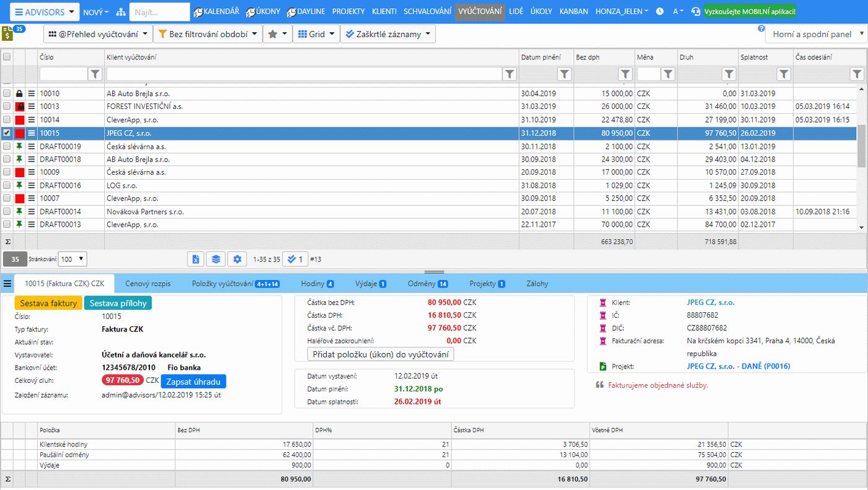Check the box for invoice 10009

(7, 172)
